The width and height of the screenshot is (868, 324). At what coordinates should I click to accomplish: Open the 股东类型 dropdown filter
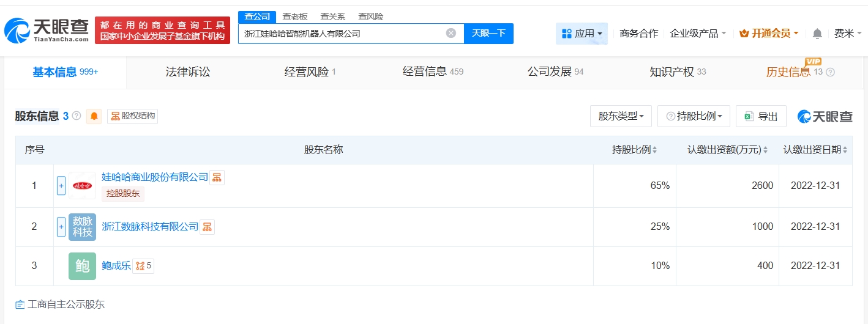[621, 116]
